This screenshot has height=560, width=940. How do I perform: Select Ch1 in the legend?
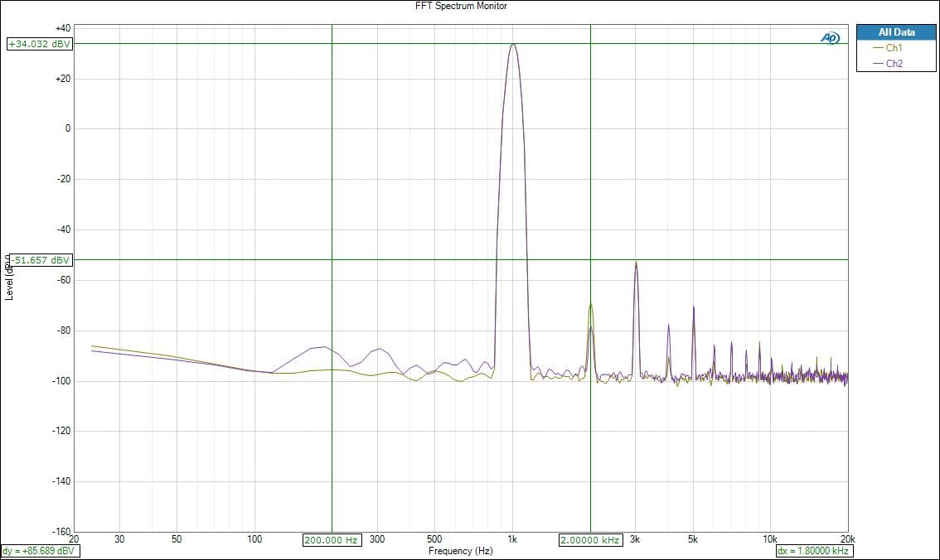pyautogui.click(x=894, y=48)
